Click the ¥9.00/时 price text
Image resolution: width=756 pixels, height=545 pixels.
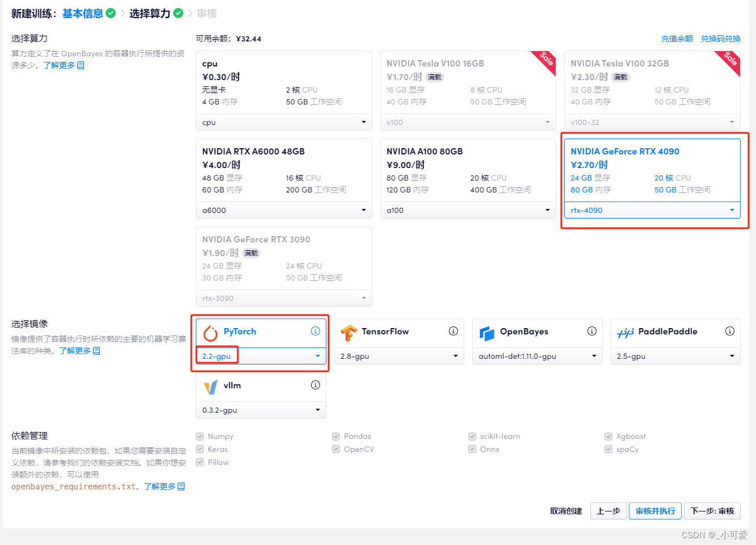(405, 165)
